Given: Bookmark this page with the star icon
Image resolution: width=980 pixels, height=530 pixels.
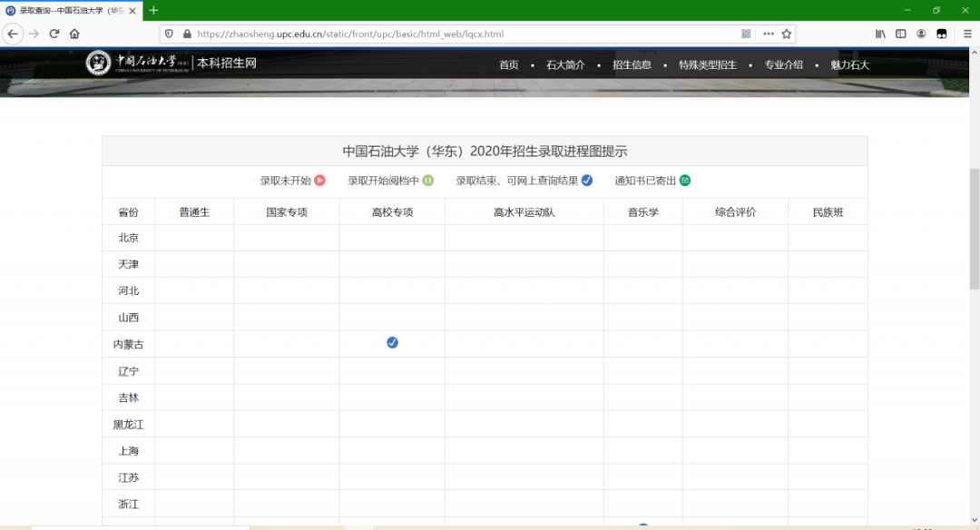Looking at the screenshot, I should click(787, 34).
